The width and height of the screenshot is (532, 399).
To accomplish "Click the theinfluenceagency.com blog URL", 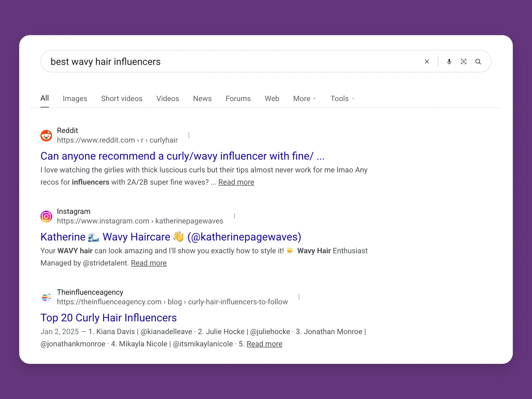I will (x=172, y=302).
